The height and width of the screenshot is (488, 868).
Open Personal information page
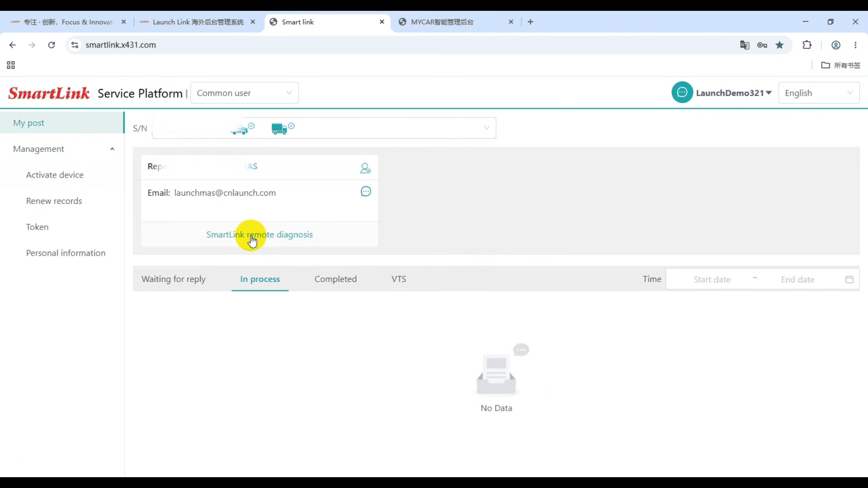[66, 253]
